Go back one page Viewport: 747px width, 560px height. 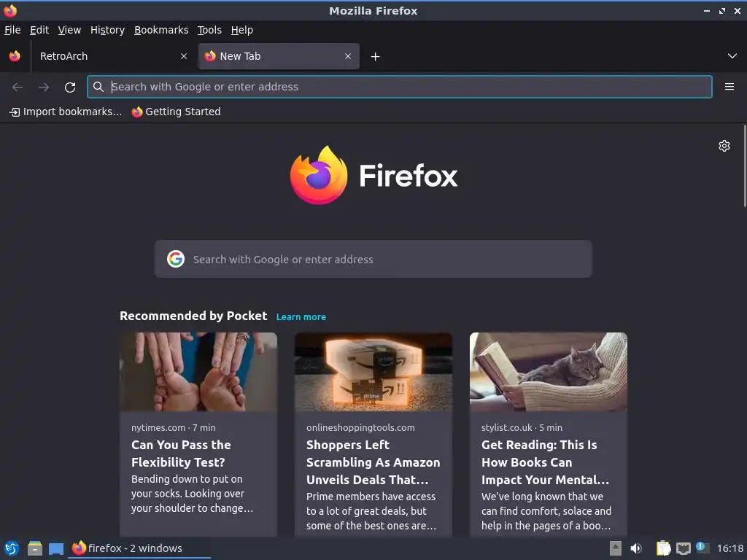[18, 87]
